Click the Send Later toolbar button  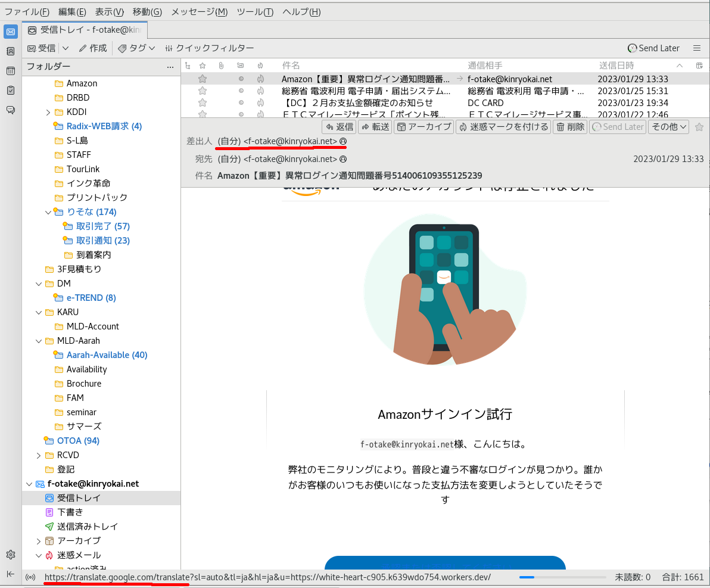coord(653,48)
